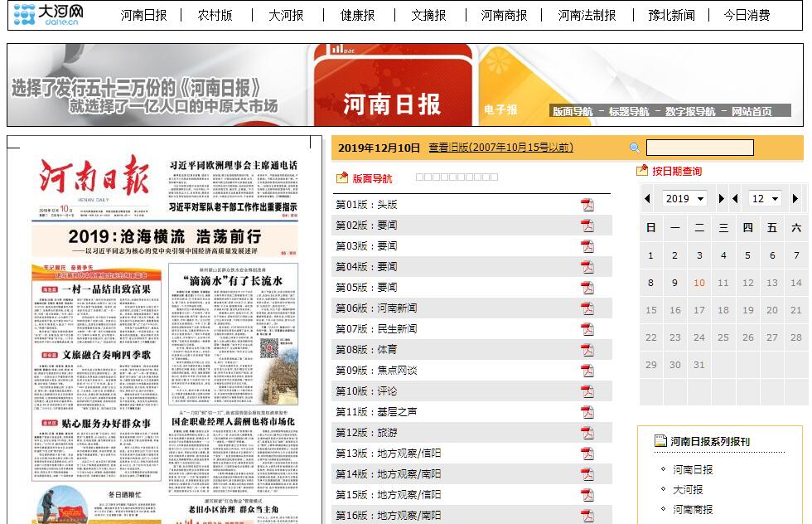This screenshot has height=524, width=812.
Task: Click the 大河网 logo
Action: point(50,14)
